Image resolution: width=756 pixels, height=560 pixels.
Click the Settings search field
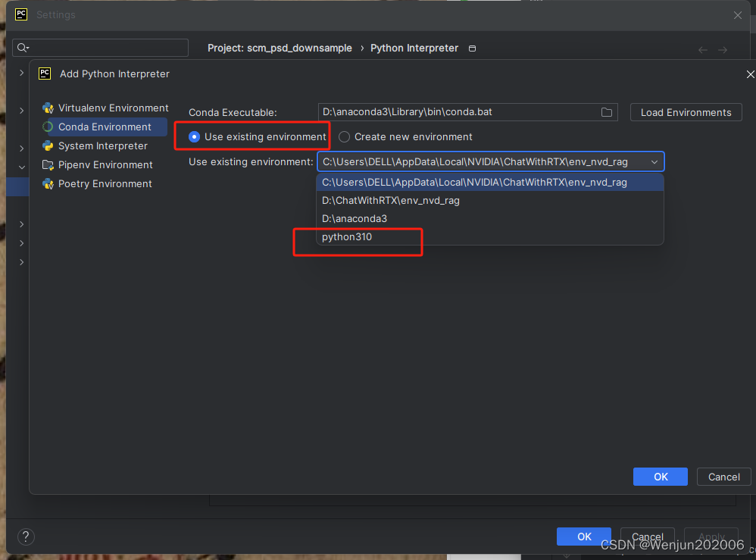coord(100,48)
